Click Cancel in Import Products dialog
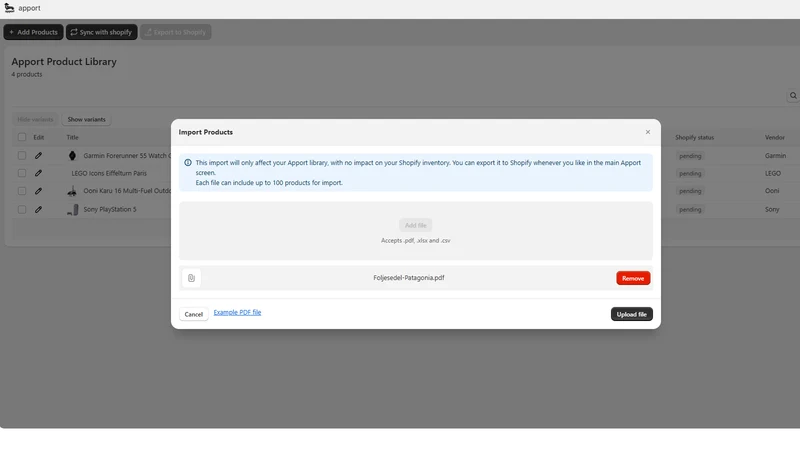Screen dimensions: 800x450 pyautogui.click(x=193, y=314)
